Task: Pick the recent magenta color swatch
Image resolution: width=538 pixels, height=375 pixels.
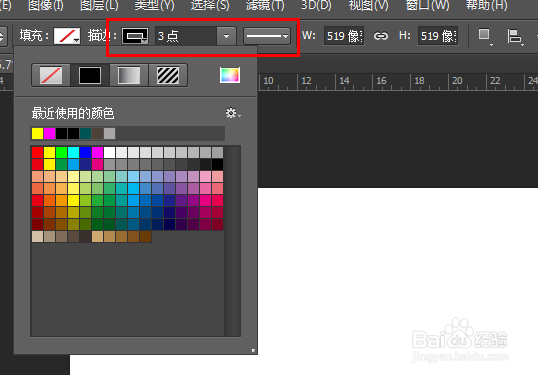Action: 49,133
